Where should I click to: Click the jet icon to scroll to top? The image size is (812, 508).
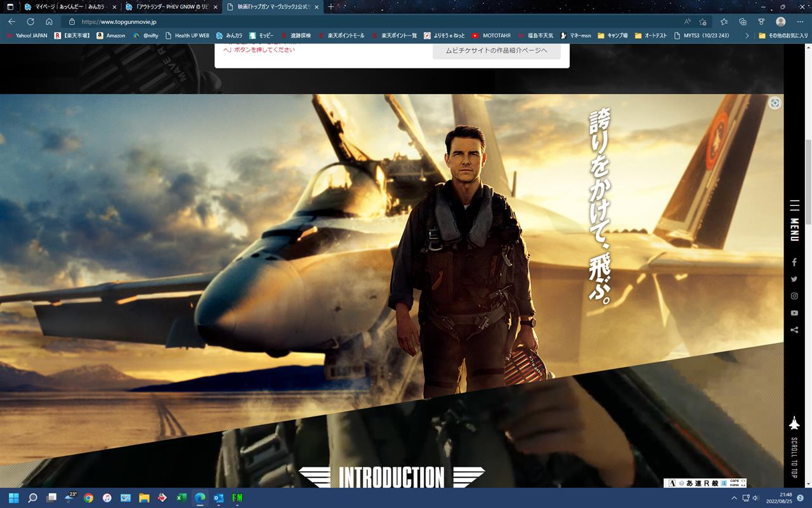794,423
